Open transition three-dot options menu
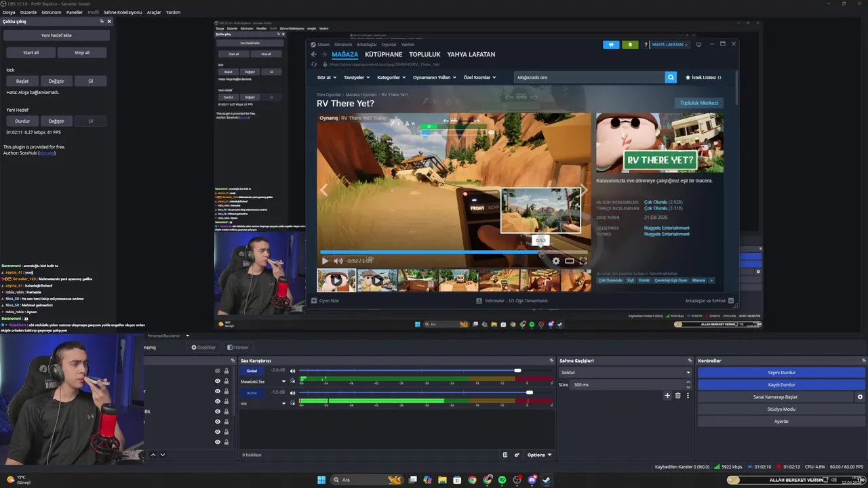 (x=688, y=395)
